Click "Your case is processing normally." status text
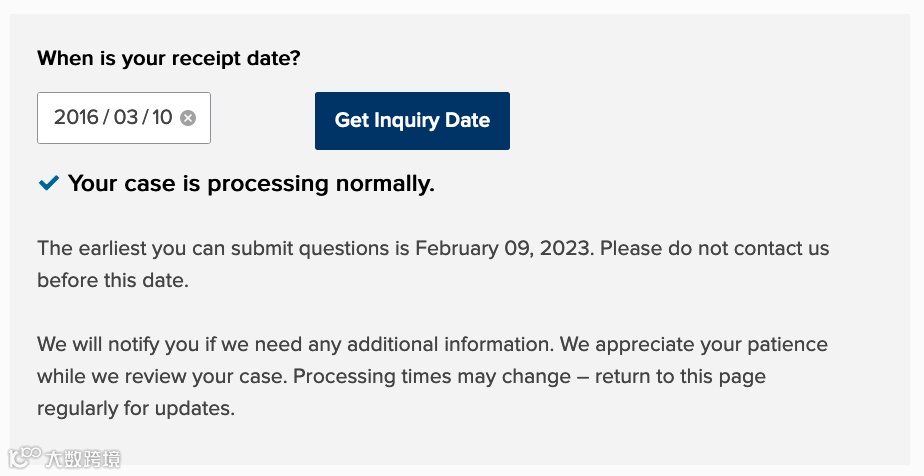 point(251,184)
